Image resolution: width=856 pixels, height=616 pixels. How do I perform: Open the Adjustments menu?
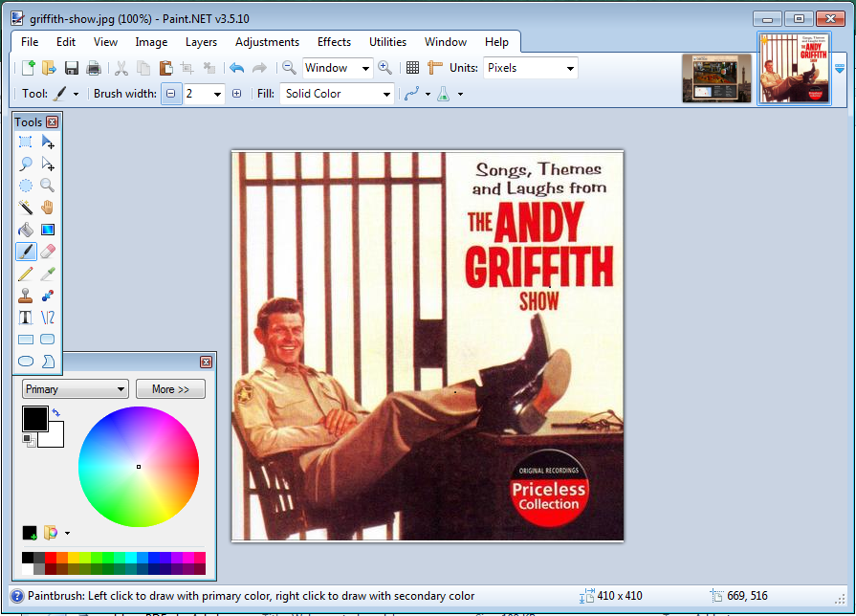click(x=267, y=42)
